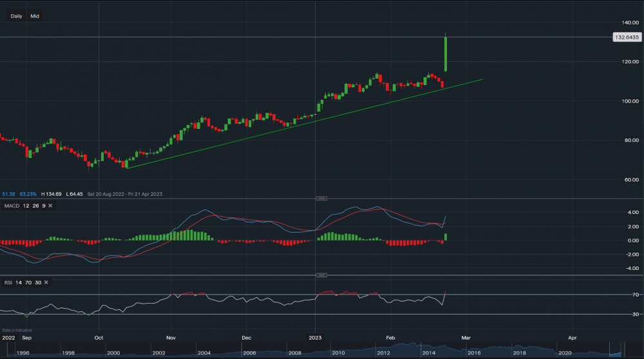Remove the MACD indicator with its X
The height and width of the screenshot is (359, 644).
(x=50, y=206)
